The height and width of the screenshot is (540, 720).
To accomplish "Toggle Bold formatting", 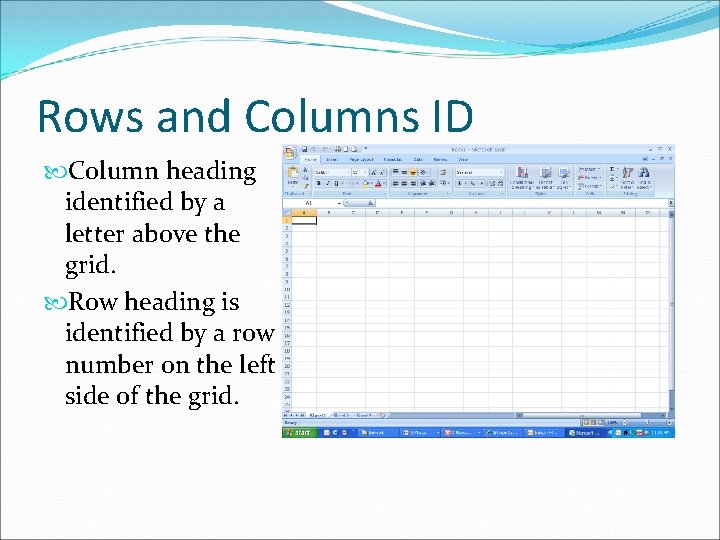I will coord(319,183).
